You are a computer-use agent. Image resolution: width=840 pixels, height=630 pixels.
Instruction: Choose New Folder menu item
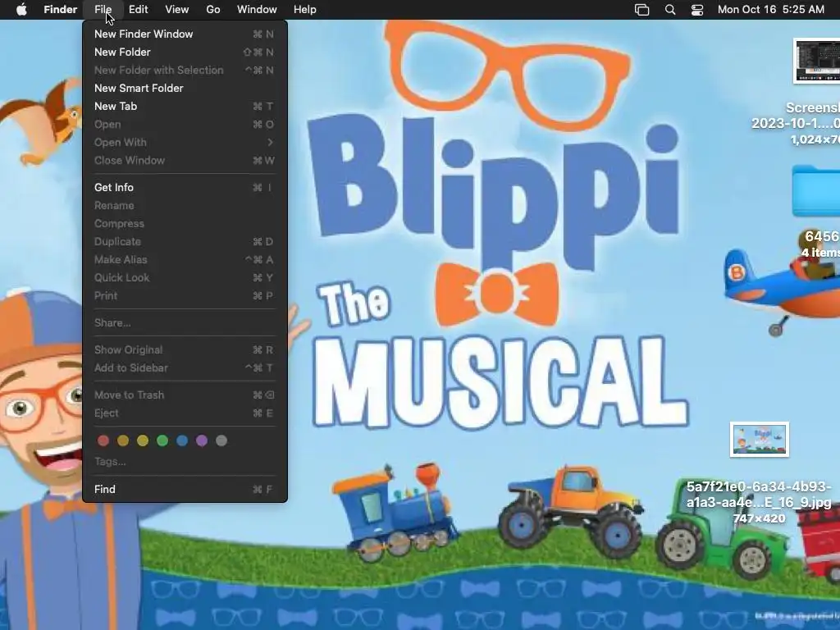click(185, 52)
